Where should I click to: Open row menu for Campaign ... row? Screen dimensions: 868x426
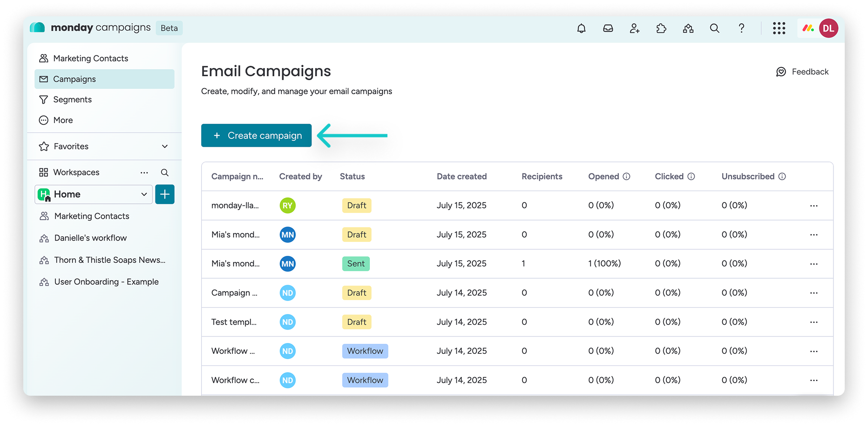click(x=814, y=293)
